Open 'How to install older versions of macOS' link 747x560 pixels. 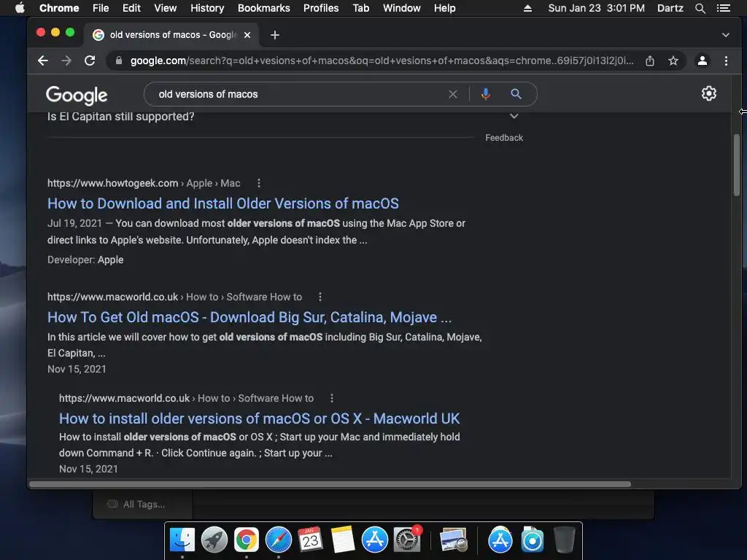[259, 419]
